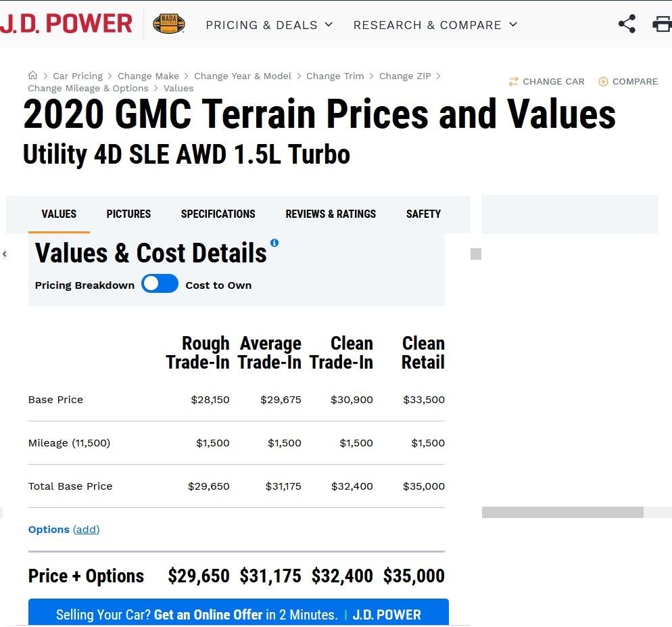Click the print icon
The image size is (672, 627).
[662, 24]
